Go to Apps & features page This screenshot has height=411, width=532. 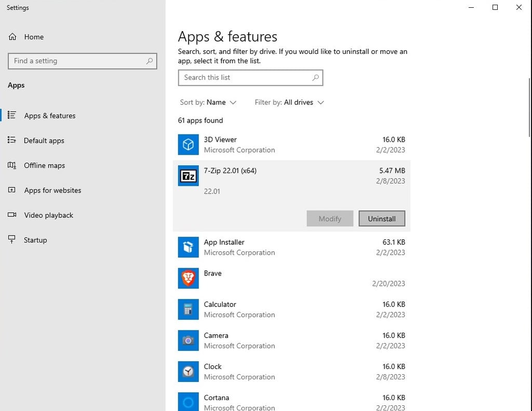click(49, 116)
